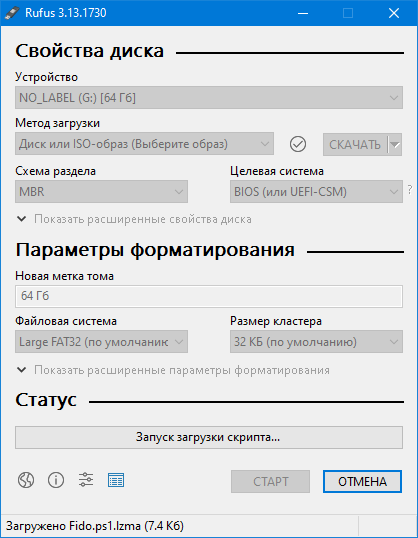Open the Целевая система BIOS dropdown

tap(316, 191)
